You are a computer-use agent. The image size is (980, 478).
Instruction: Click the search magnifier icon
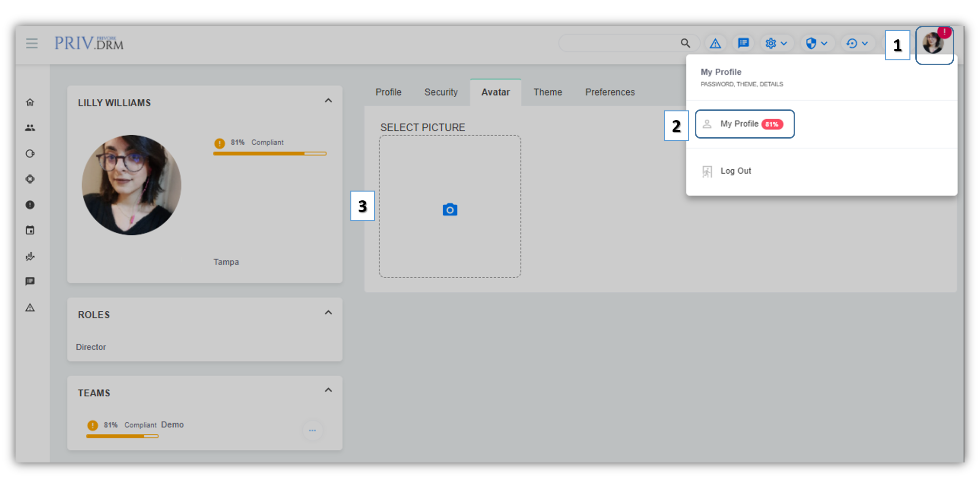685,43
